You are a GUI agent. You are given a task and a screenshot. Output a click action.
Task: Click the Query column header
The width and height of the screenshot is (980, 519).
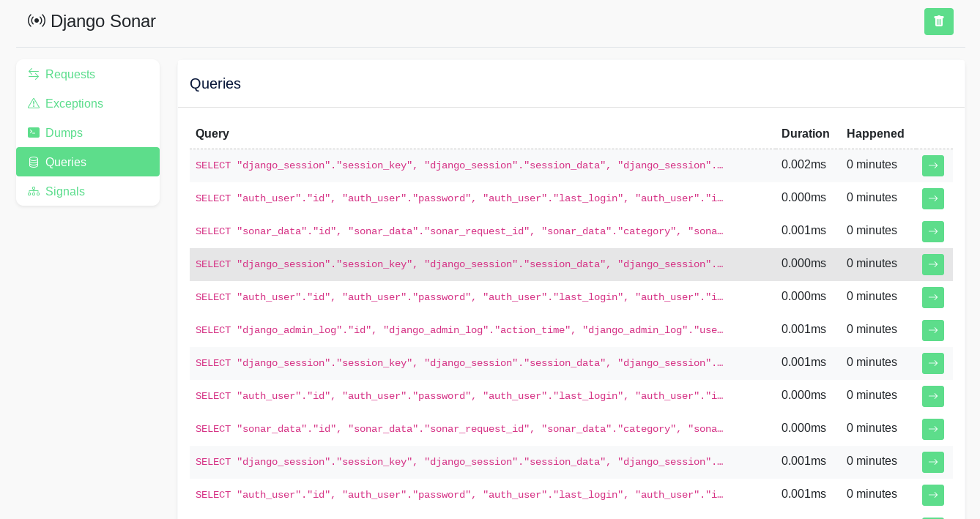212,133
